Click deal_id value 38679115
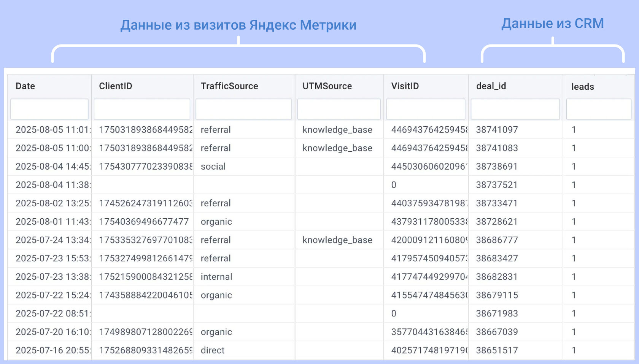The height and width of the screenshot is (364, 639). [497, 295]
